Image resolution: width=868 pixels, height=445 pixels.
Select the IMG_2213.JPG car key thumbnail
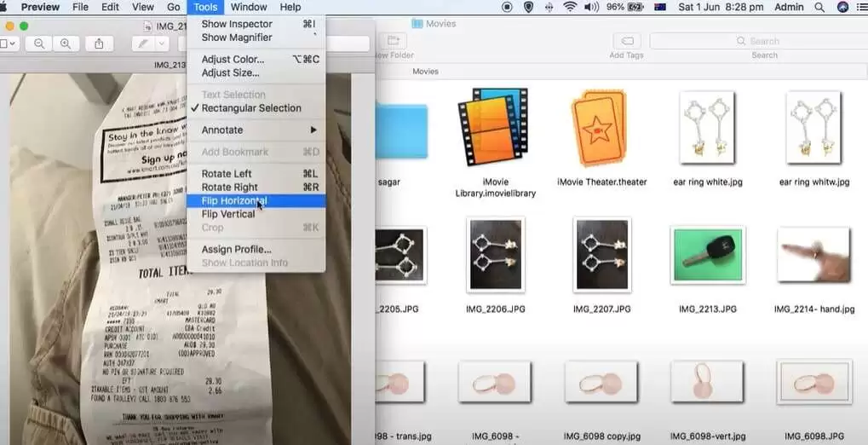point(708,255)
